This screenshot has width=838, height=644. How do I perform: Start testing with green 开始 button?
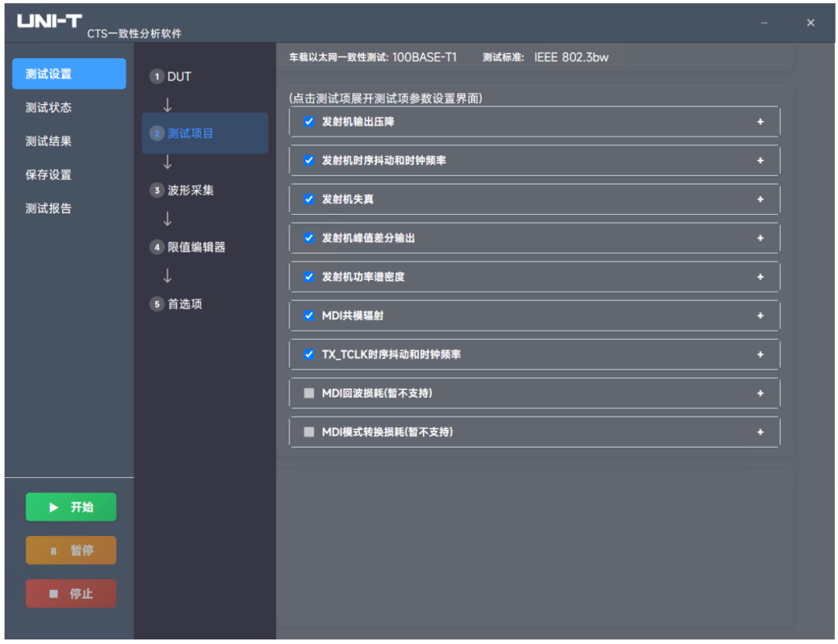pos(71,507)
